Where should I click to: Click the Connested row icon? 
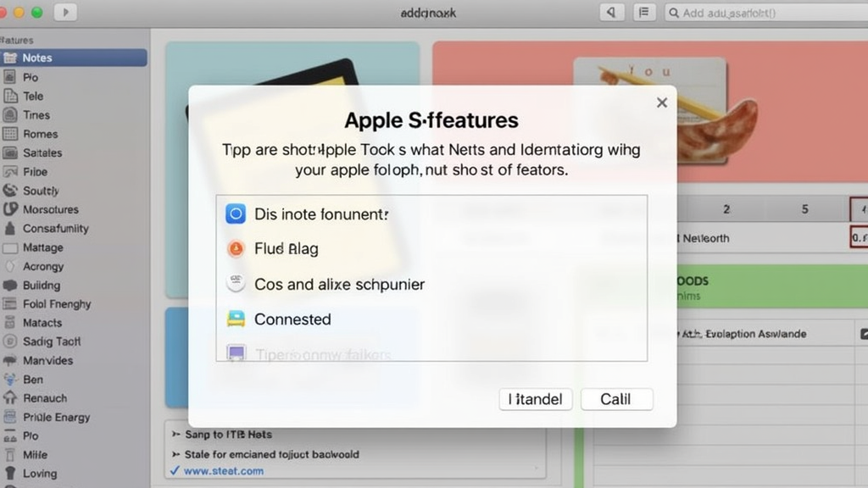click(x=235, y=319)
